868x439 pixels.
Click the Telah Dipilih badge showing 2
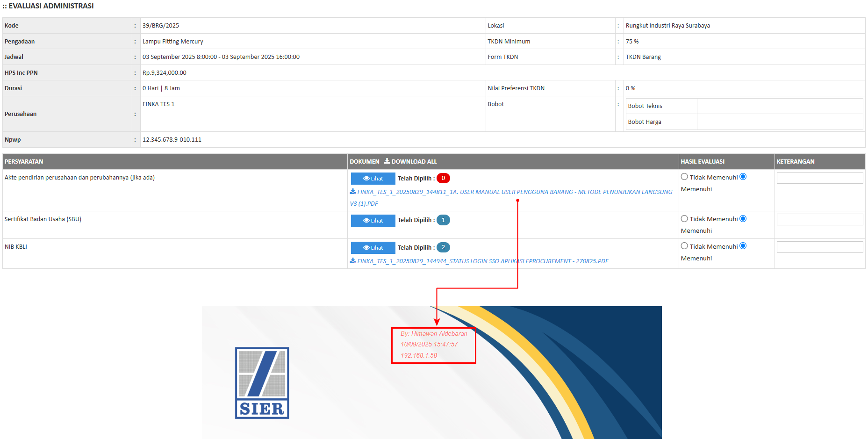(443, 247)
